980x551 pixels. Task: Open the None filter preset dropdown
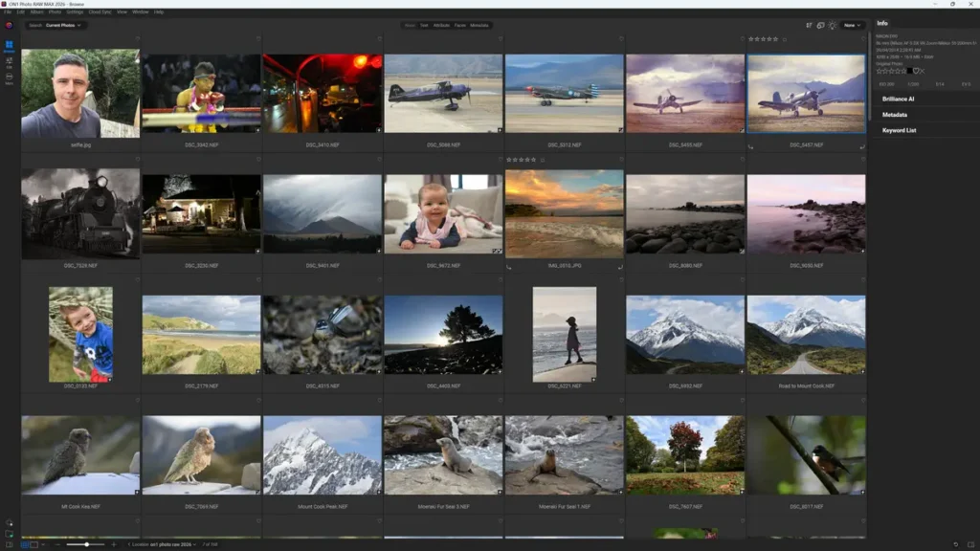coord(852,25)
